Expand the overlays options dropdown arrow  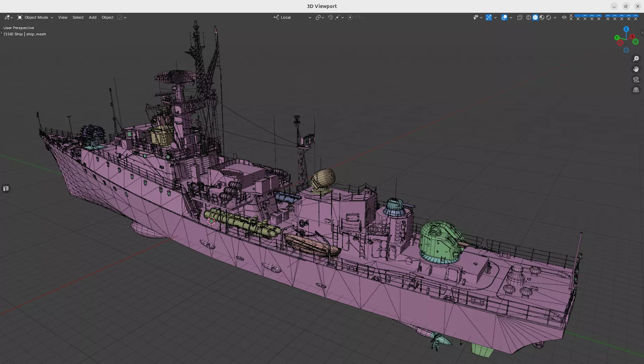(x=511, y=17)
